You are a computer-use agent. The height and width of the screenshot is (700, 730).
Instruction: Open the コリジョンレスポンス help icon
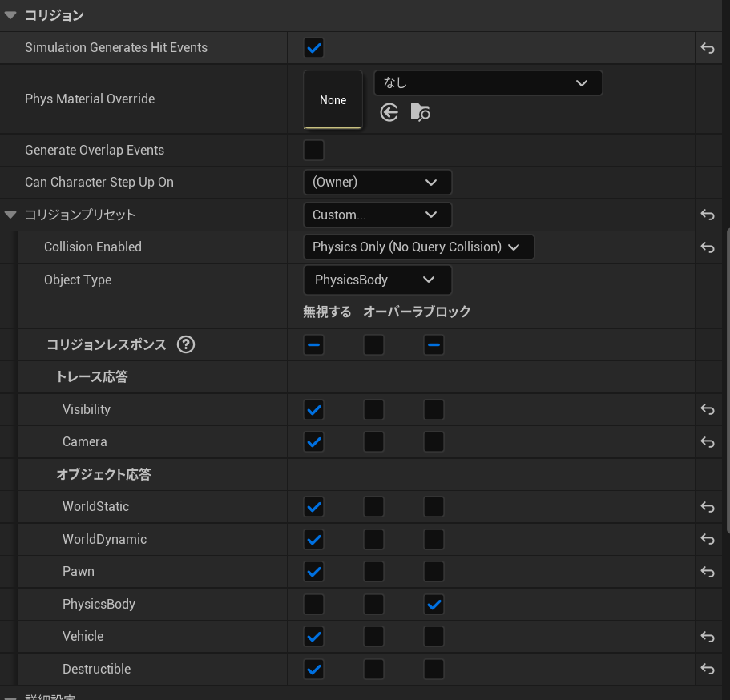186,344
